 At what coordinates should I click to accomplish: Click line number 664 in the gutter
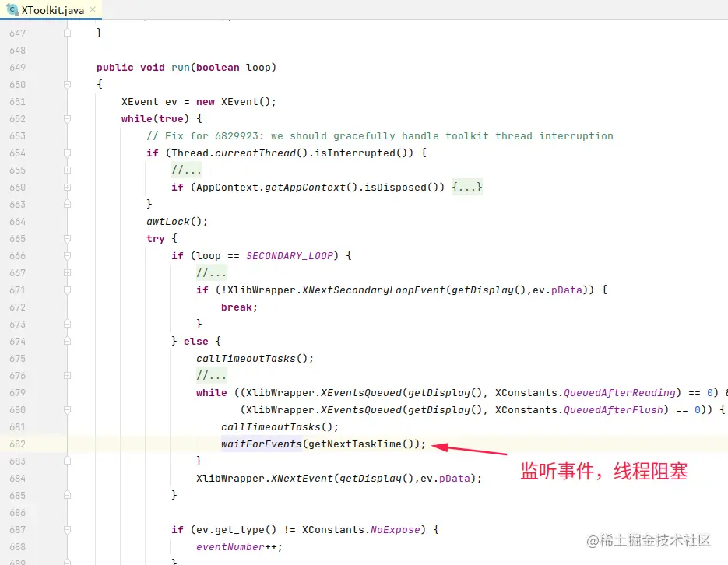click(x=18, y=222)
